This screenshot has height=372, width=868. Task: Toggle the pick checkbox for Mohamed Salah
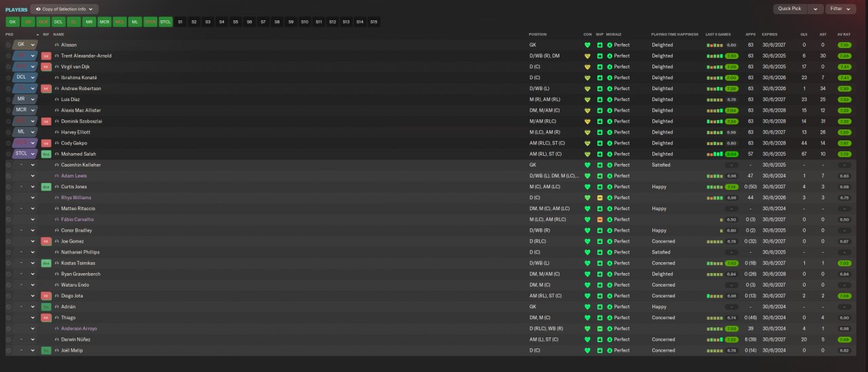[x=8, y=154]
